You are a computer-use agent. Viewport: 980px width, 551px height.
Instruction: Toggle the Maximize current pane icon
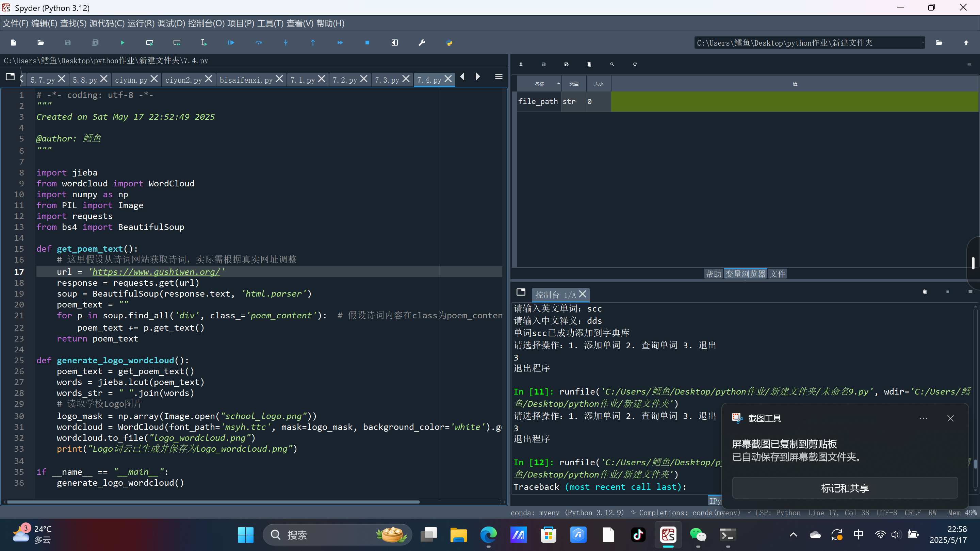click(x=394, y=43)
